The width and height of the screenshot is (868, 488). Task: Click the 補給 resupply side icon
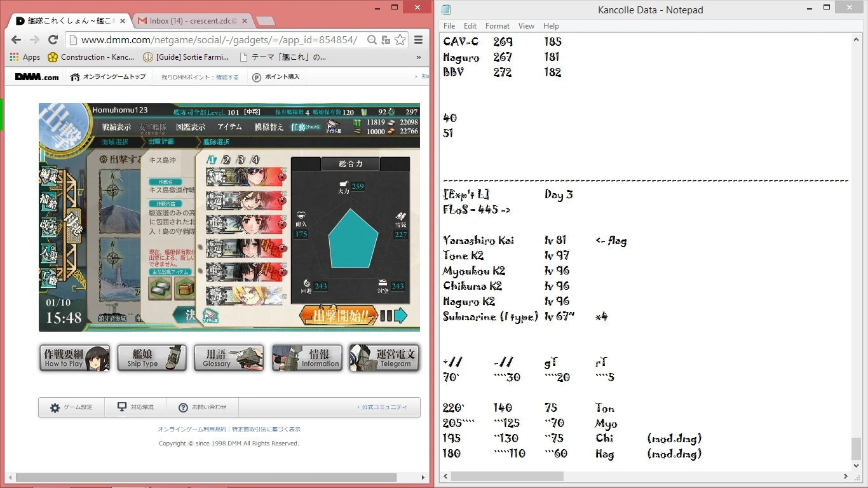coord(49,201)
